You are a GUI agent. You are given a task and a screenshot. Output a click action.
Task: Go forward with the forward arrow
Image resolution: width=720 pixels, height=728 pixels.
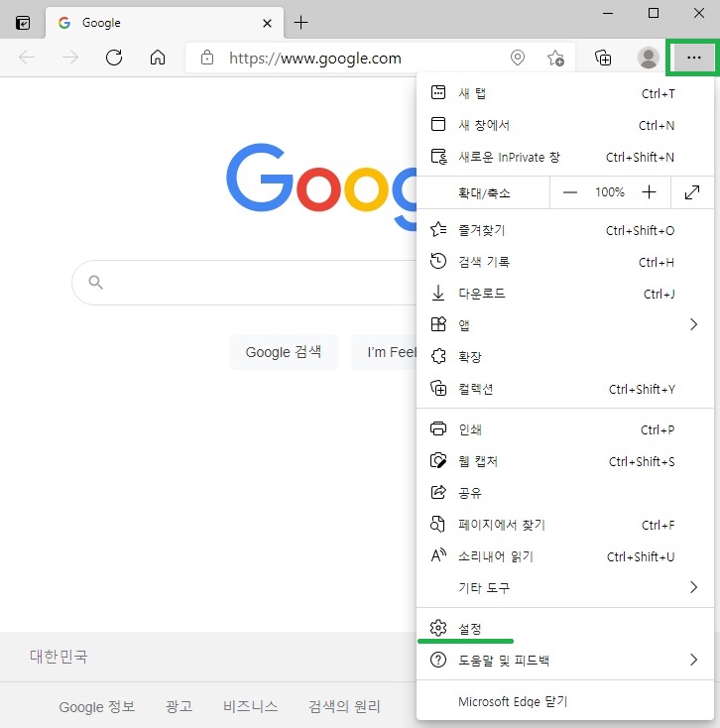coord(70,58)
